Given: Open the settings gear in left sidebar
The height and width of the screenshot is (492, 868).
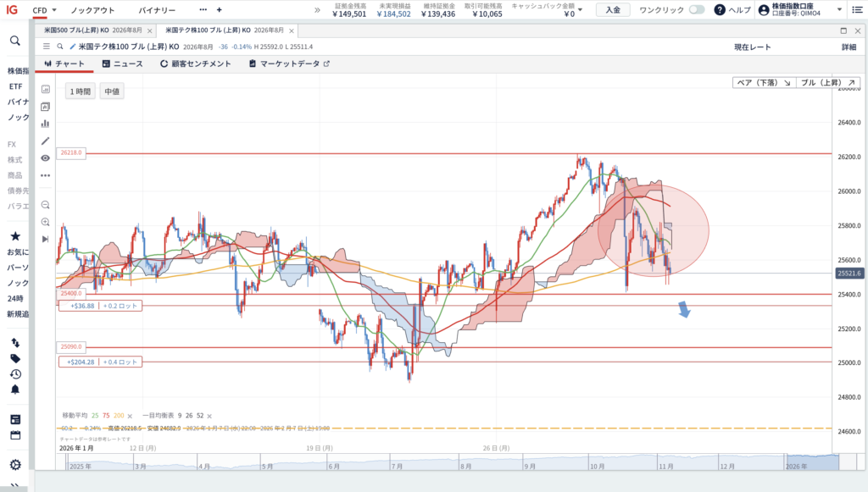Looking at the screenshot, I should pos(15,464).
